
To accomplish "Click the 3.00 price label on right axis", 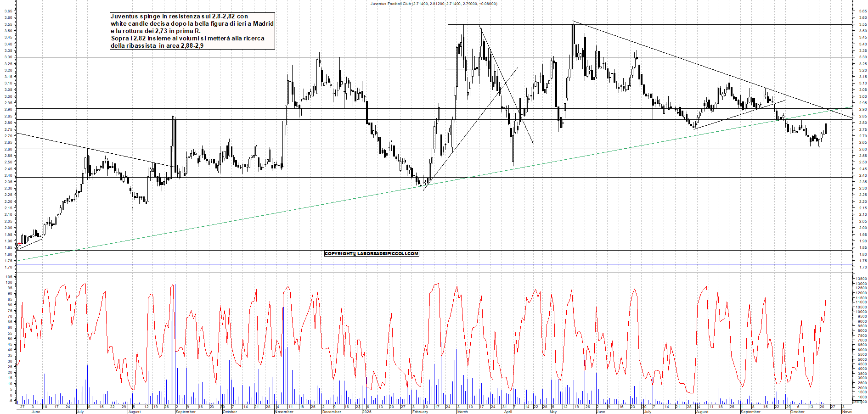I will [x=862, y=96].
